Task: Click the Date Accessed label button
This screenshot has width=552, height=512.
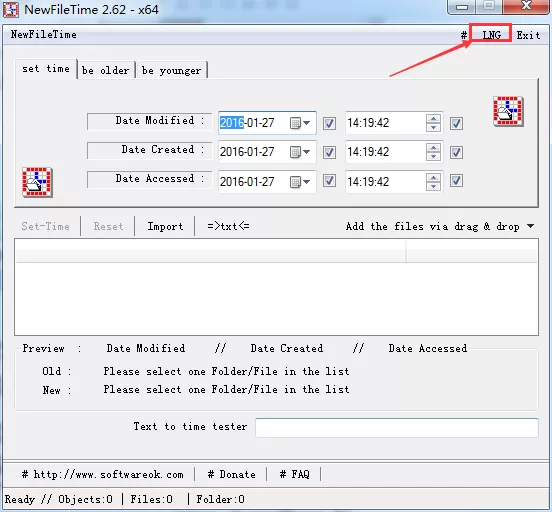Action: 150,180
